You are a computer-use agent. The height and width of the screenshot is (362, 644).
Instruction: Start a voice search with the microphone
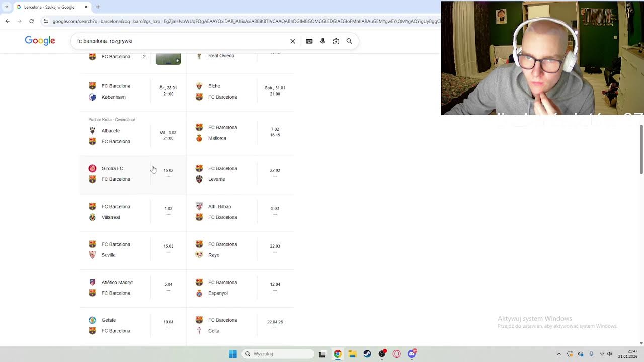click(323, 41)
